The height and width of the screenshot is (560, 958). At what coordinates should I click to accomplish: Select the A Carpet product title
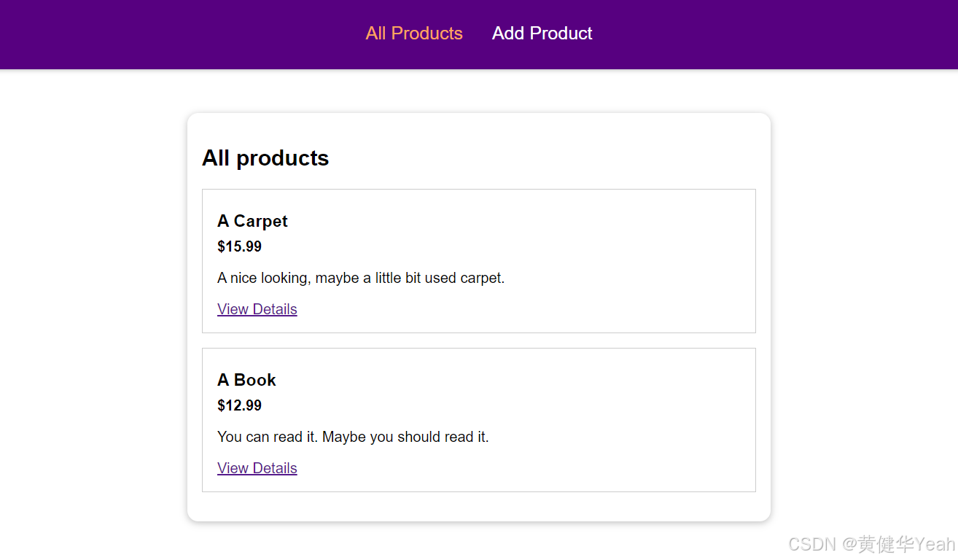click(252, 221)
